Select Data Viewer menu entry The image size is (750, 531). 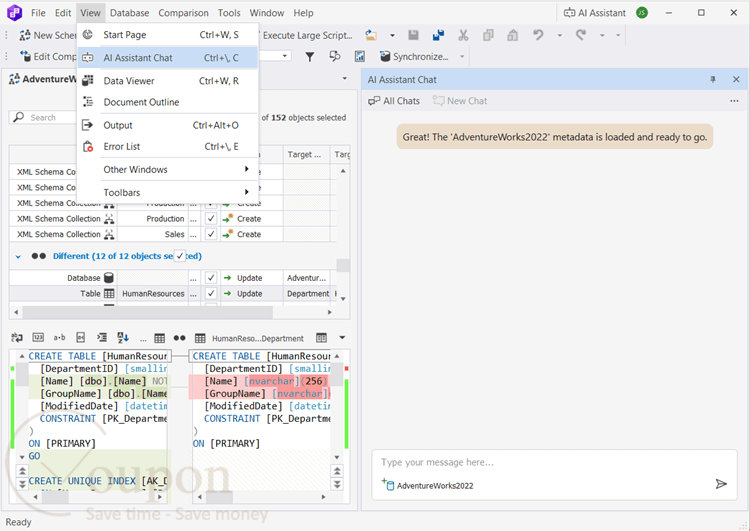[167, 81]
